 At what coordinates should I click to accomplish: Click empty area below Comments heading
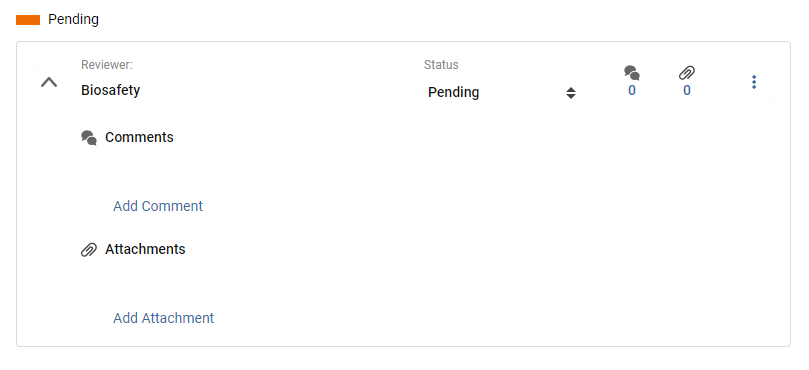coord(361,170)
